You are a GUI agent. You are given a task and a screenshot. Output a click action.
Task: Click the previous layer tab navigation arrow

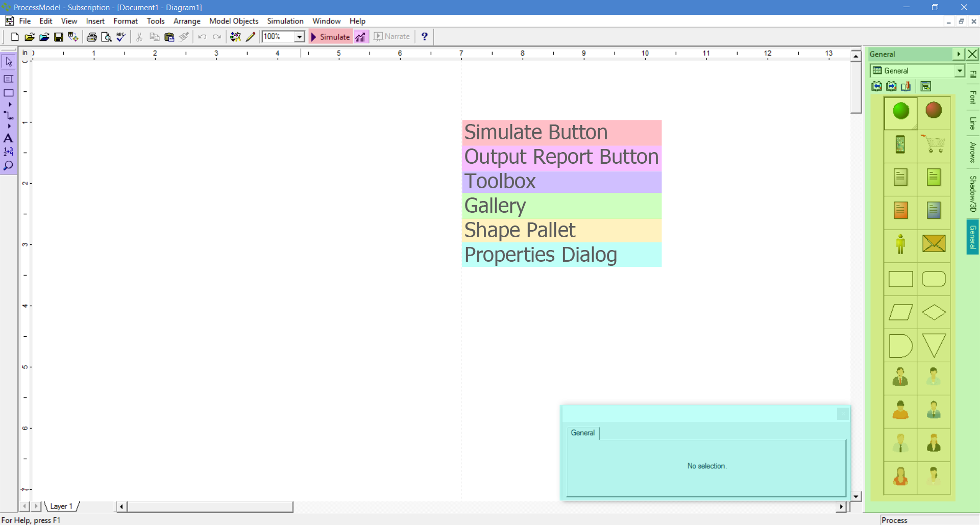(x=24, y=506)
